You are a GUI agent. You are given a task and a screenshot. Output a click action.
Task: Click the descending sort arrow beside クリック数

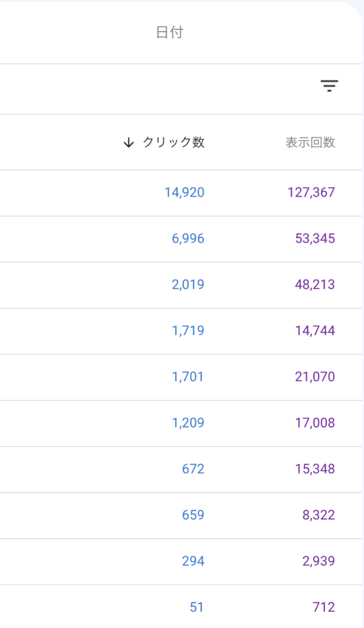point(129,143)
